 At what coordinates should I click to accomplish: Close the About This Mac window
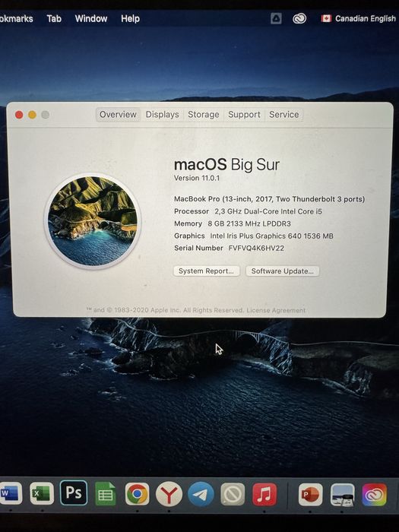coord(19,115)
